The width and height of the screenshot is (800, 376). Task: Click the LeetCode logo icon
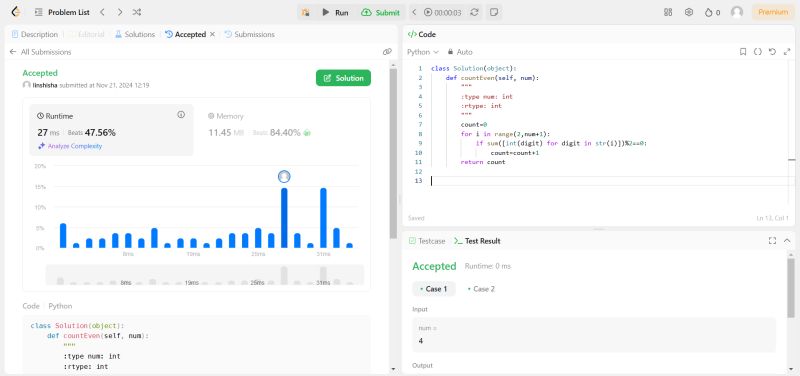click(15, 12)
